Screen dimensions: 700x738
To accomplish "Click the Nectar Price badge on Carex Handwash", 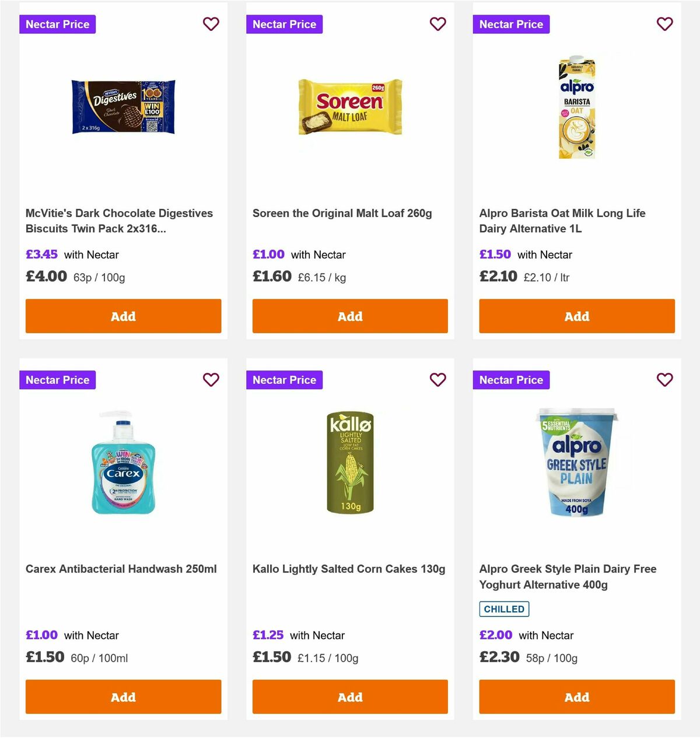I will tap(57, 380).
